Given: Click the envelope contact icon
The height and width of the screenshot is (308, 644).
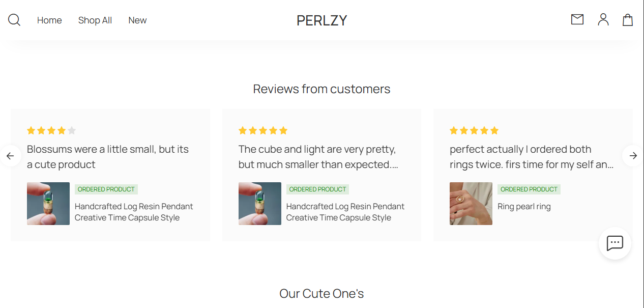Looking at the screenshot, I should pyautogui.click(x=577, y=19).
